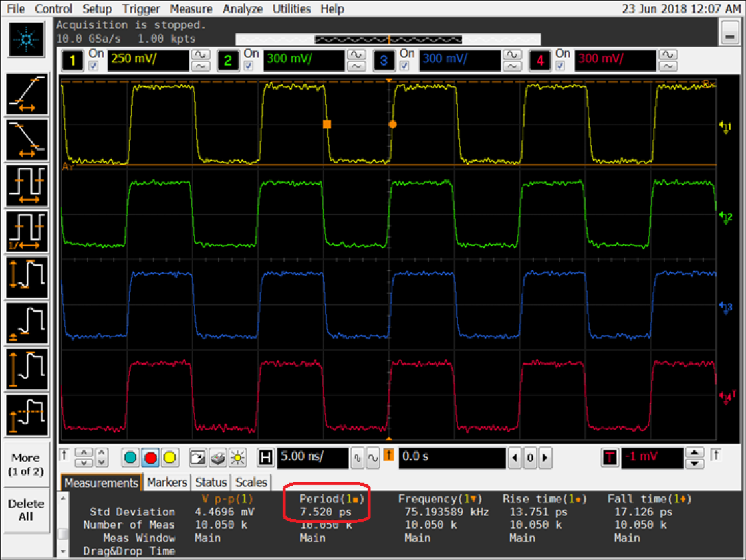Click the teal Run acquisition button

click(x=131, y=458)
